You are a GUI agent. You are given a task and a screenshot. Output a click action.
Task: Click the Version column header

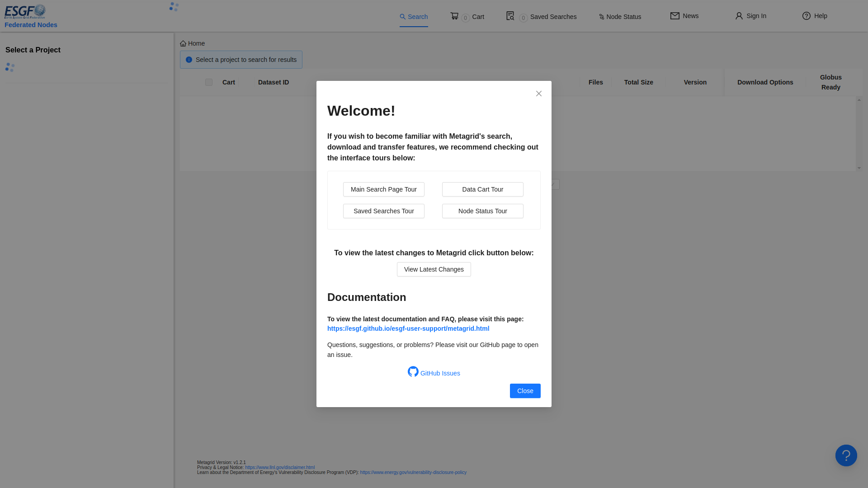tap(695, 82)
